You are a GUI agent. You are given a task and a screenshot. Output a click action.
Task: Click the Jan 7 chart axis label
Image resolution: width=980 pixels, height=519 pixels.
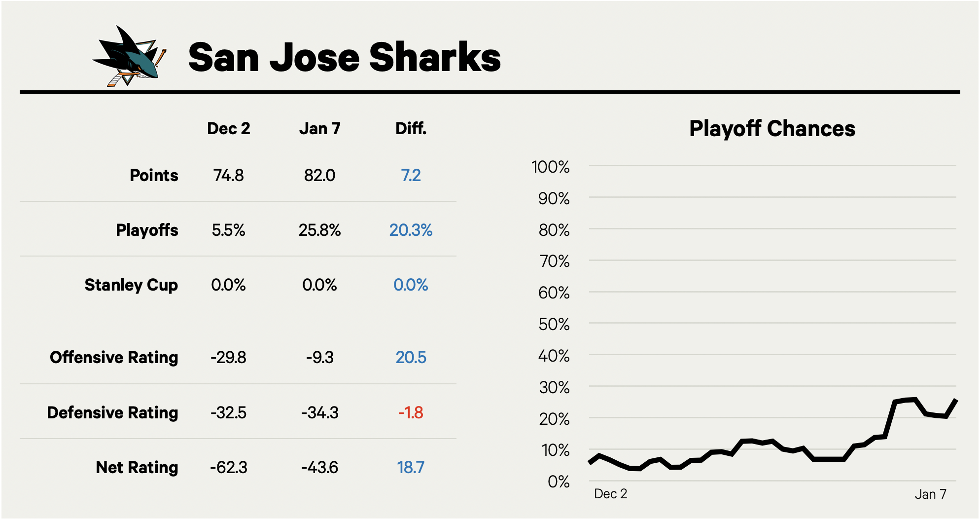click(930, 494)
